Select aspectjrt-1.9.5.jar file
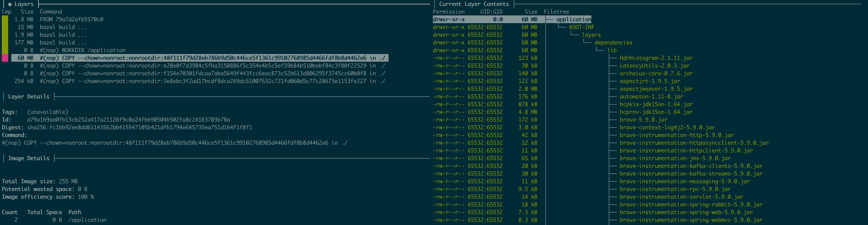 click(x=650, y=81)
